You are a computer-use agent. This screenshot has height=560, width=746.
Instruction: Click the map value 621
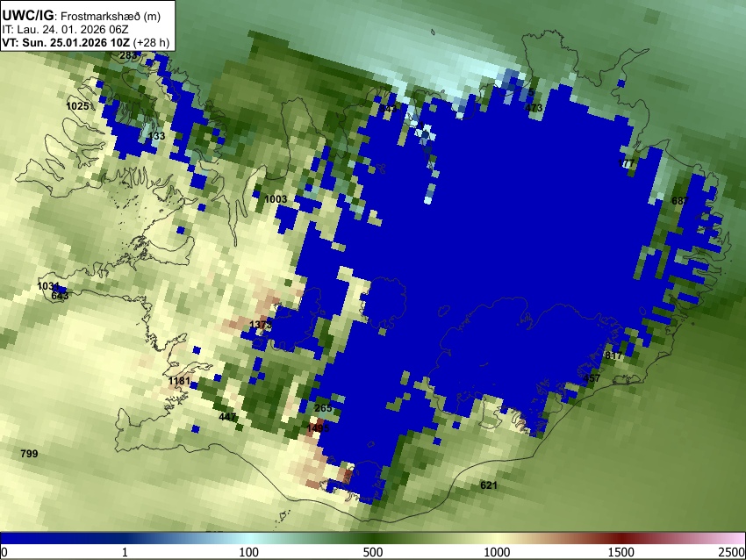(x=489, y=485)
